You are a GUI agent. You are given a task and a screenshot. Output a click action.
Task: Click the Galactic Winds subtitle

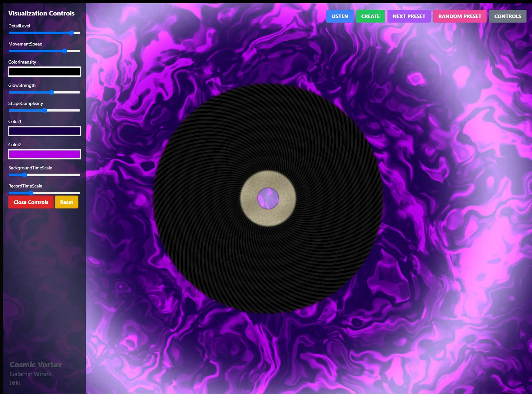30,374
